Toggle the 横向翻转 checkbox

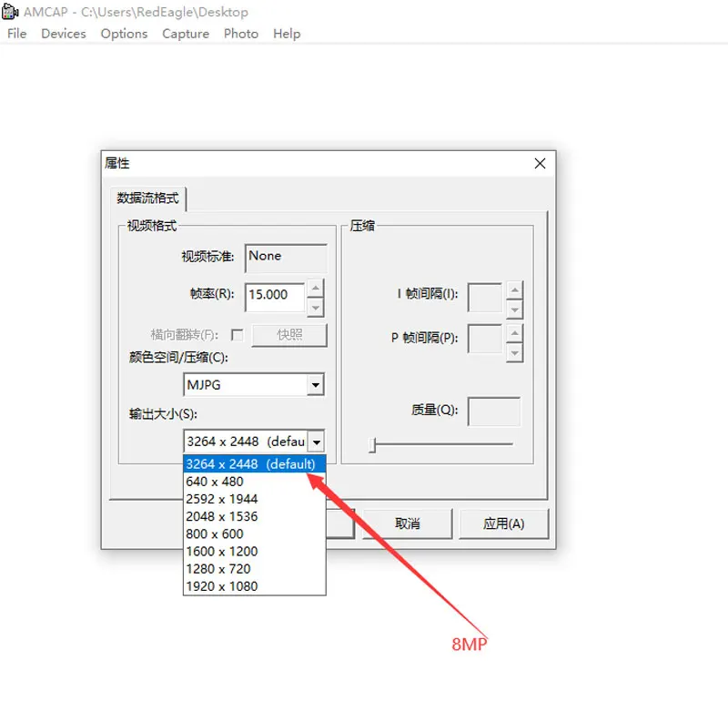click(x=238, y=335)
